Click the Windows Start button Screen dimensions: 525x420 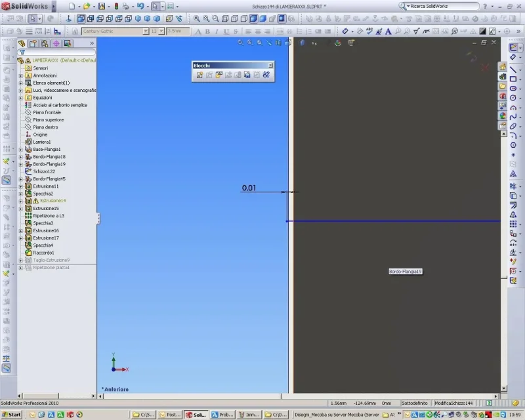tap(11, 415)
